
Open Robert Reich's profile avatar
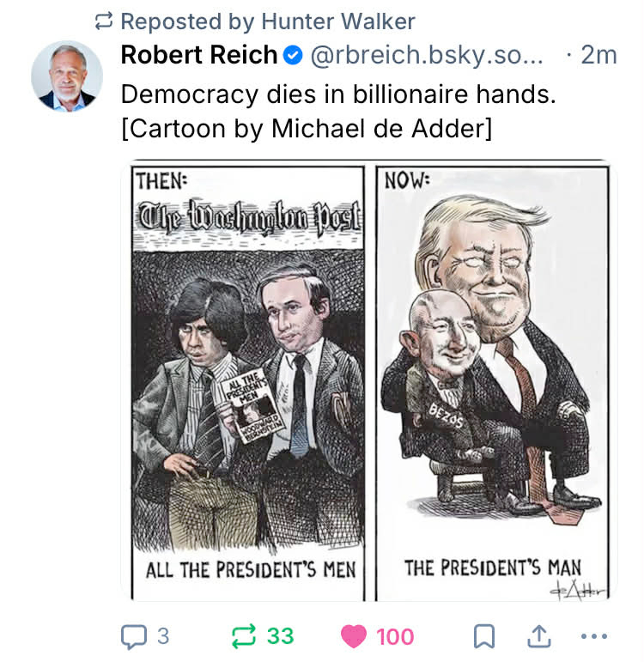[67, 75]
